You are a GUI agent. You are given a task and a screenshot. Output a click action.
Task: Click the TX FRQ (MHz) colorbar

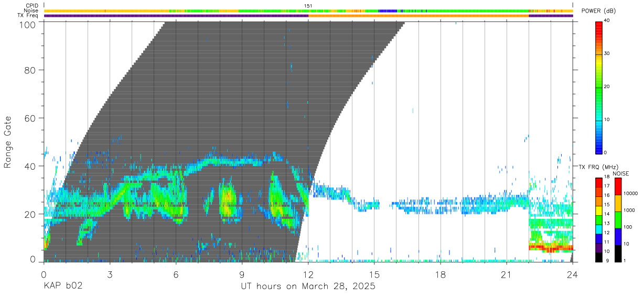598,219
